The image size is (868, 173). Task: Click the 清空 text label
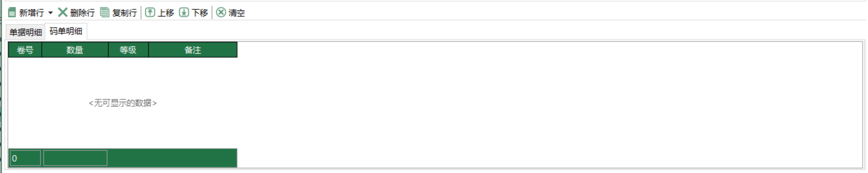[x=237, y=13]
